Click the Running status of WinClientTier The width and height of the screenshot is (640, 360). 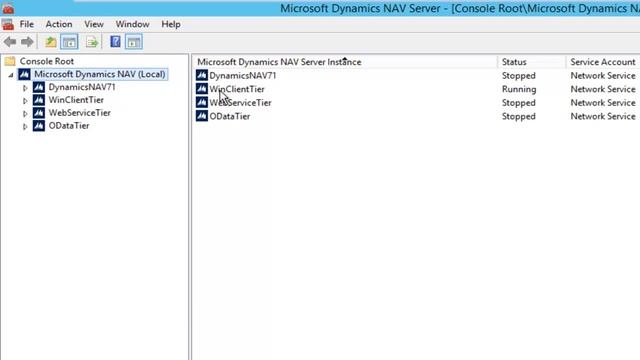click(x=519, y=89)
